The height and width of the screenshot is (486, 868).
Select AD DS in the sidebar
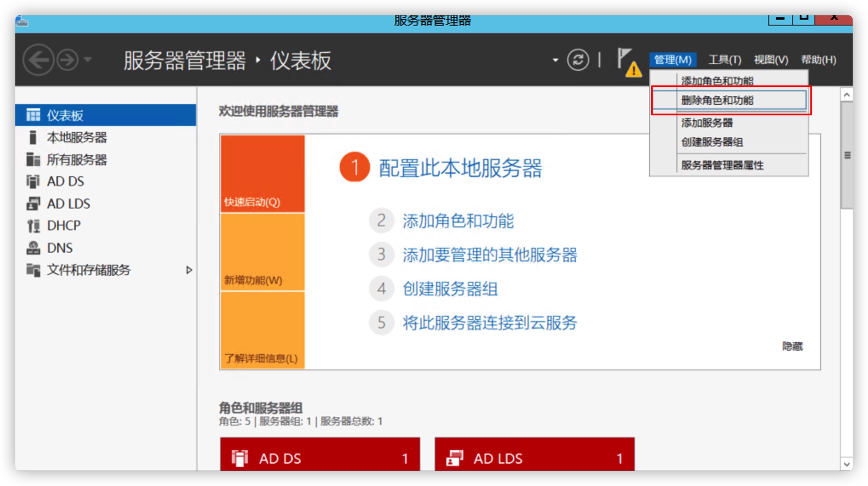(x=106, y=181)
